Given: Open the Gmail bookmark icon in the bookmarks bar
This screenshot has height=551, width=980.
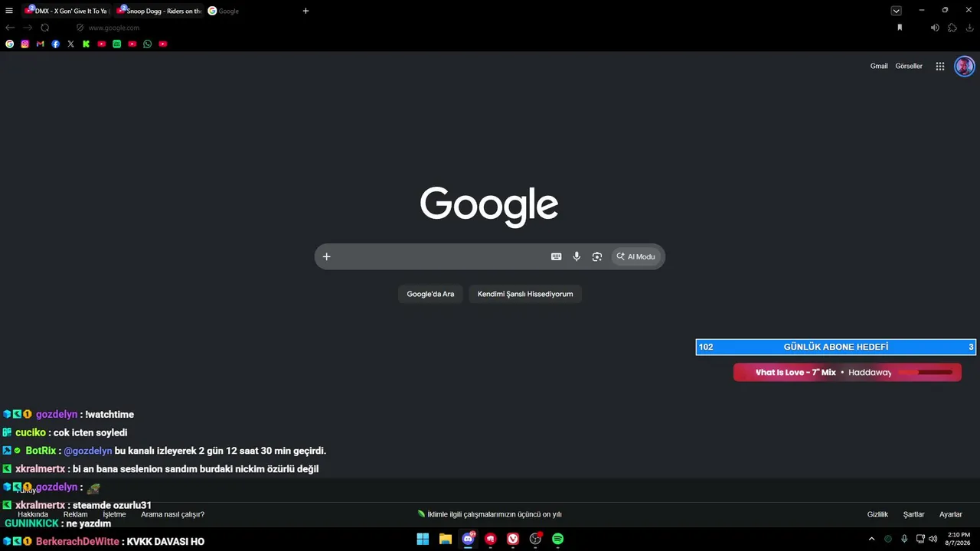Looking at the screenshot, I should point(41,44).
